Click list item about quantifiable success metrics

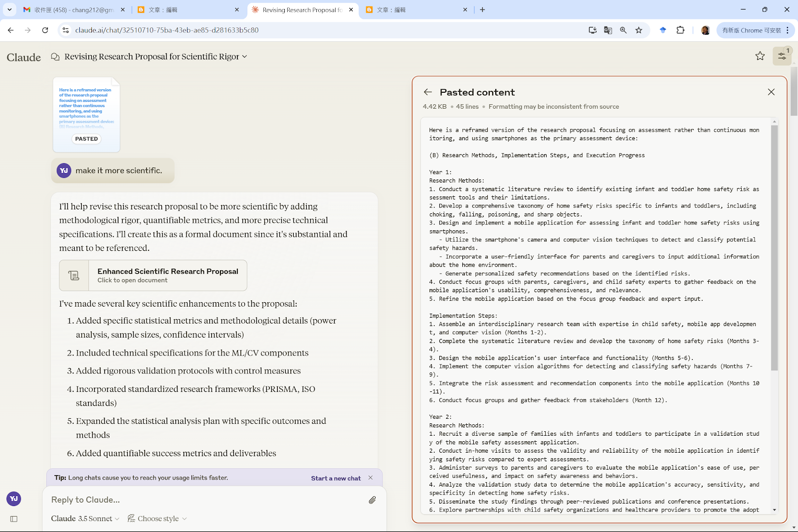pos(176,453)
